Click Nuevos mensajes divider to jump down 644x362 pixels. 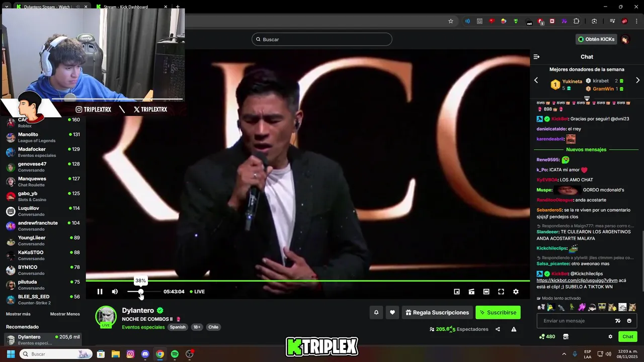coord(586,149)
